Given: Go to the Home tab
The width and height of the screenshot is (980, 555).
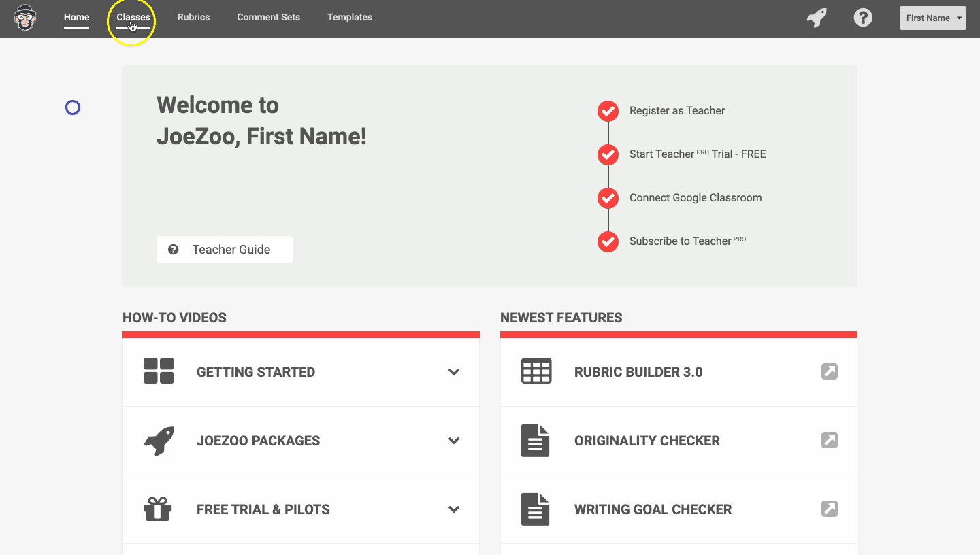Looking at the screenshot, I should (77, 17).
